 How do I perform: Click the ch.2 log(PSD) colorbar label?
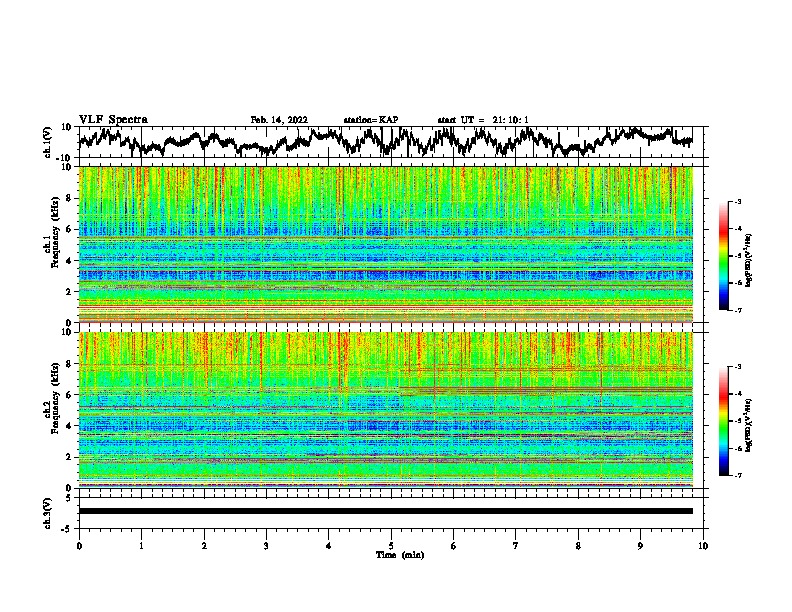coord(749,425)
